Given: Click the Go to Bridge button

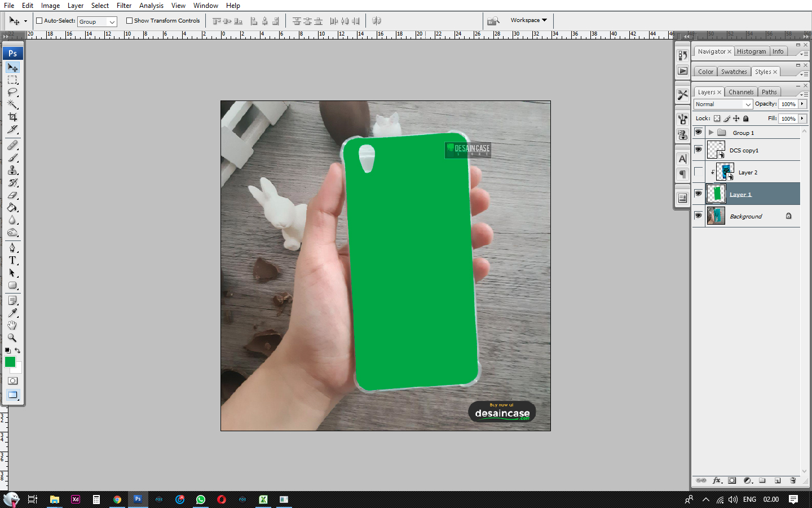Looking at the screenshot, I should pos(493,21).
